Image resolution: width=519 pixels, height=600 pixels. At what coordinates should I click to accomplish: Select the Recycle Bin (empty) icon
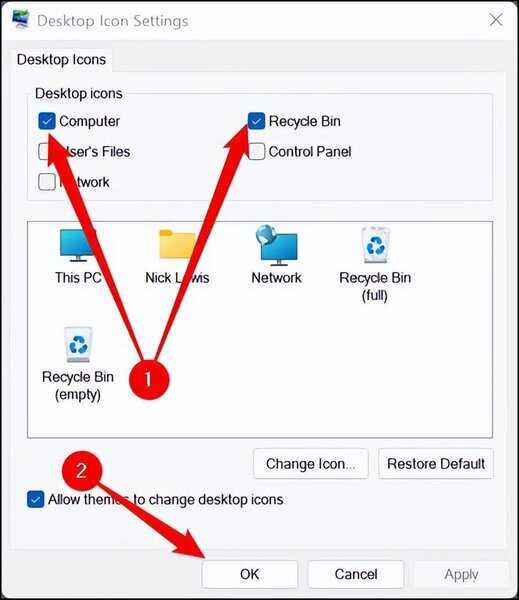click(78, 344)
